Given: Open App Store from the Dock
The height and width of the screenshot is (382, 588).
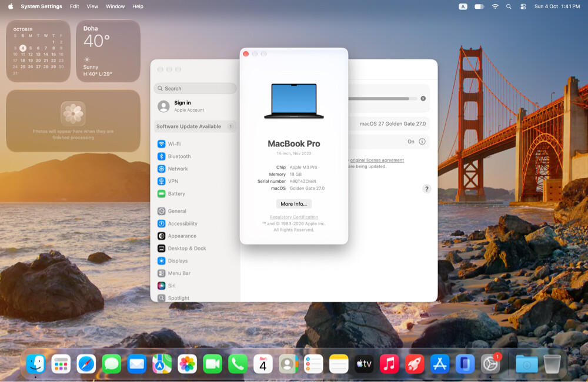Looking at the screenshot, I should point(439,364).
